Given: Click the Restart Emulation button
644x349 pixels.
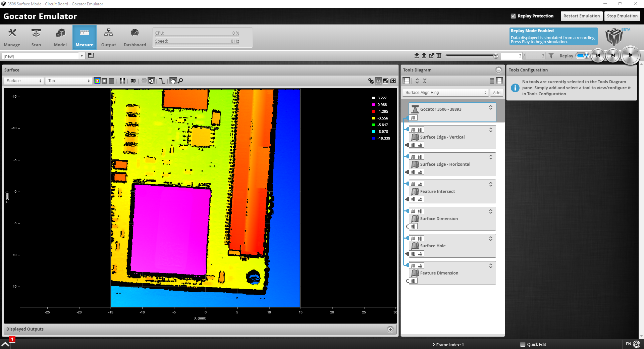Looking at the screenshot, I should 581,16.
